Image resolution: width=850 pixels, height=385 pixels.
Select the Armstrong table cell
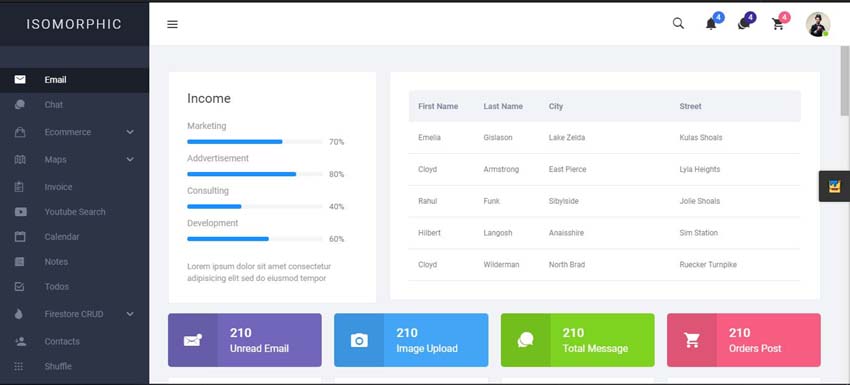[x=501, y=169]
